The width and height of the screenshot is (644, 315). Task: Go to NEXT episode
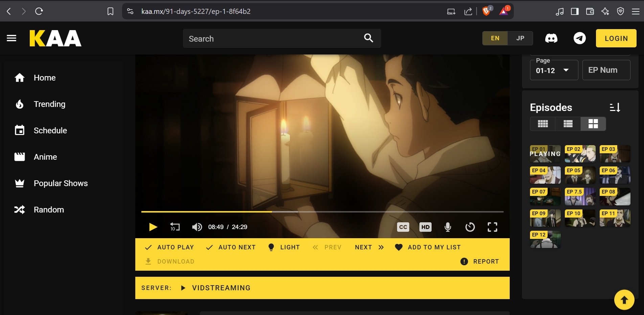click(369, 247)
